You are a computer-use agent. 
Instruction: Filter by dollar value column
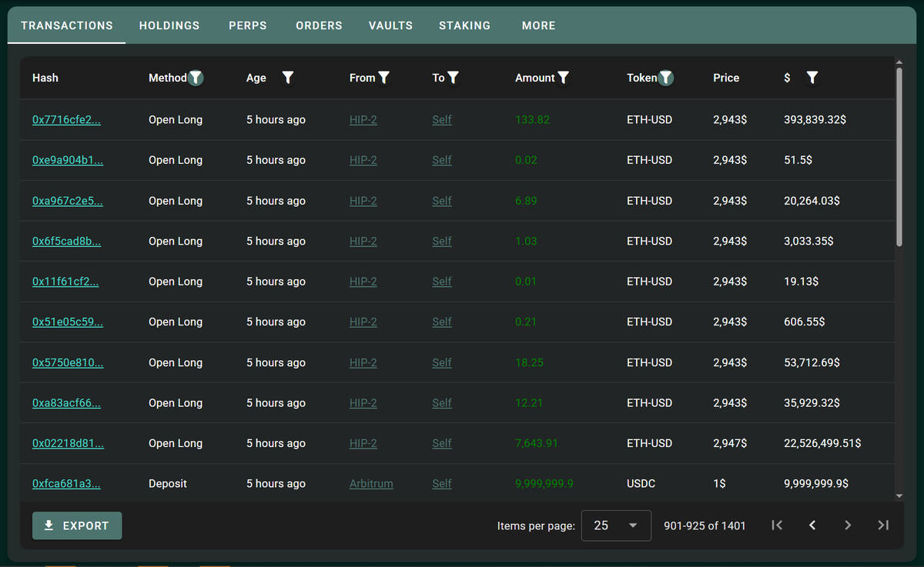[x=812, y=77]
